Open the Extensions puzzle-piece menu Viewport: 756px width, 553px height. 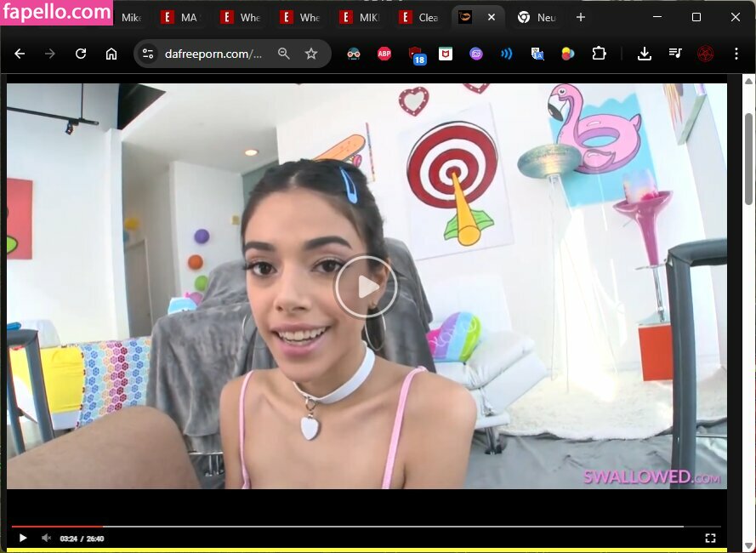pos(599,54)
